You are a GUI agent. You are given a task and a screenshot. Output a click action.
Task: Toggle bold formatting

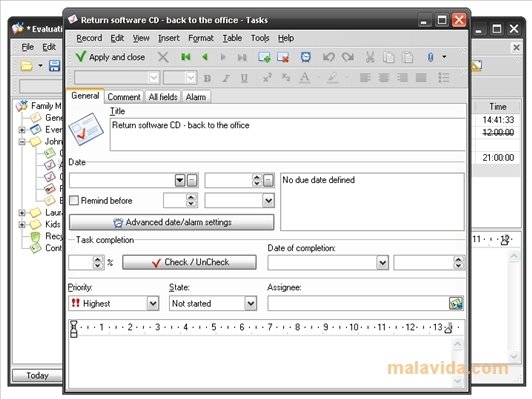(x=207, y=78)
